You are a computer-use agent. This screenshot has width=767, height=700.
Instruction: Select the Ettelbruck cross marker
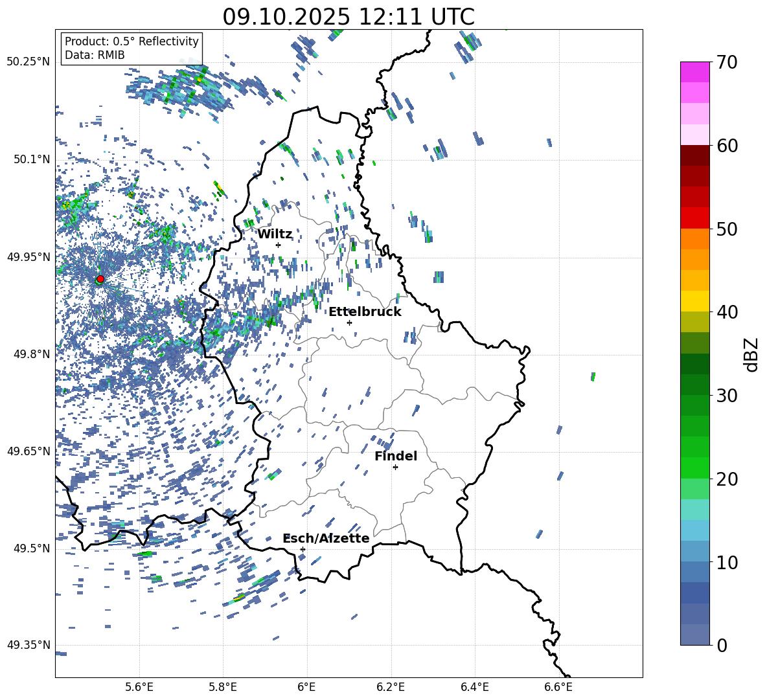tap(349, 322)
